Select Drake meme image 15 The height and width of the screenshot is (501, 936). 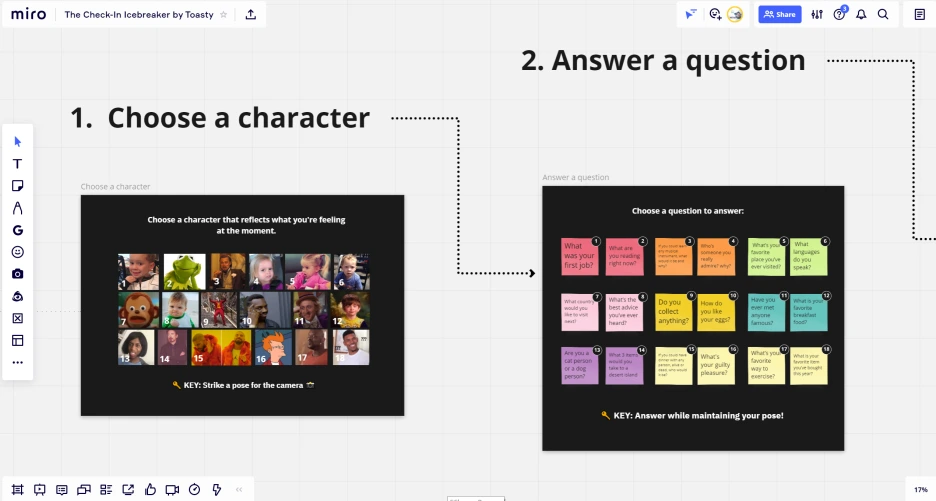(221, 347)
